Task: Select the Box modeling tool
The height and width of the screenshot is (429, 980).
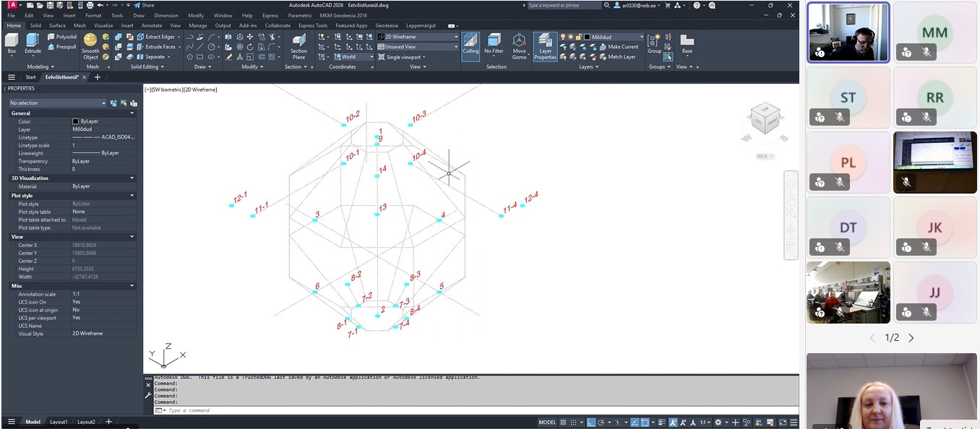Action: (x=12, y=42)
